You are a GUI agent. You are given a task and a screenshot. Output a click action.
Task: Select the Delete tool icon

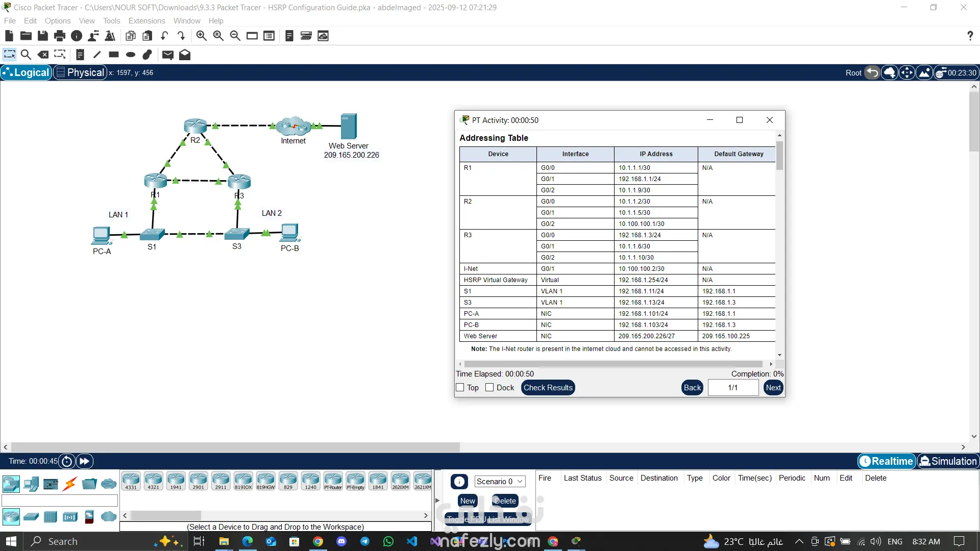click(43, 55)
